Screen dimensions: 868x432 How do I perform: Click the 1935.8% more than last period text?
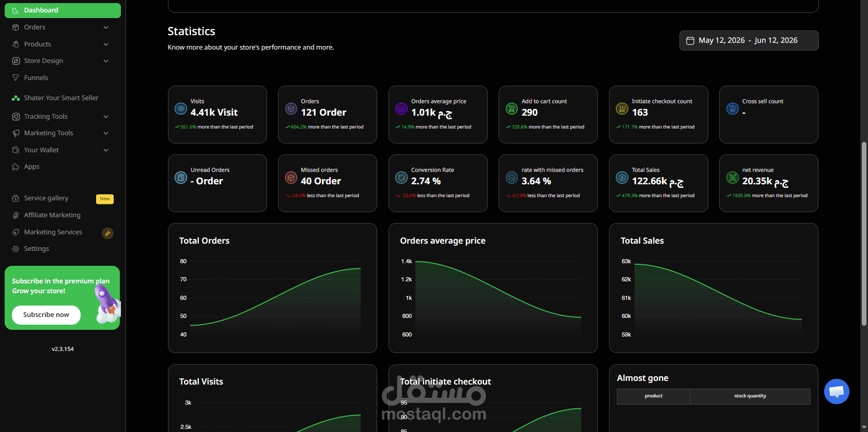tap(767, 196)
